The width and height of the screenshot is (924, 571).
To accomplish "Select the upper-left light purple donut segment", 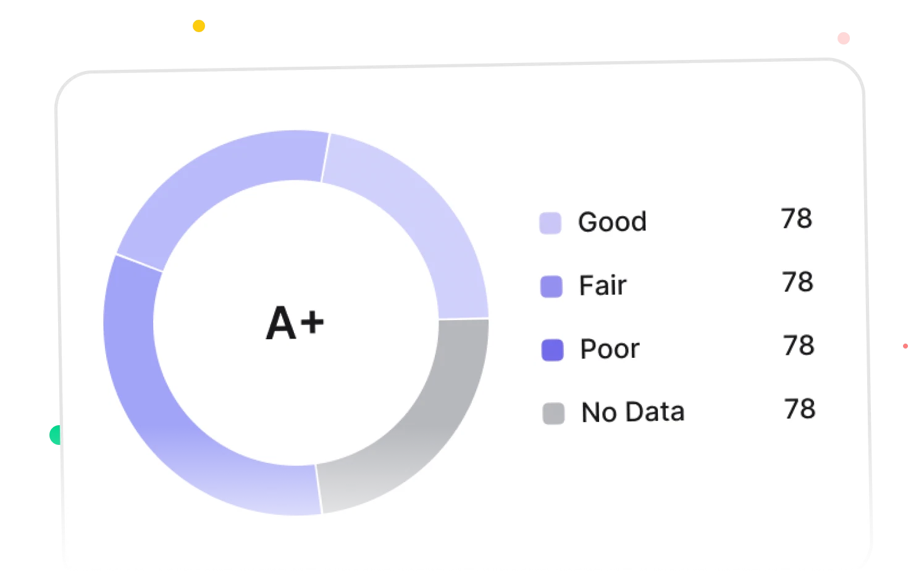I will pos(210,179).
